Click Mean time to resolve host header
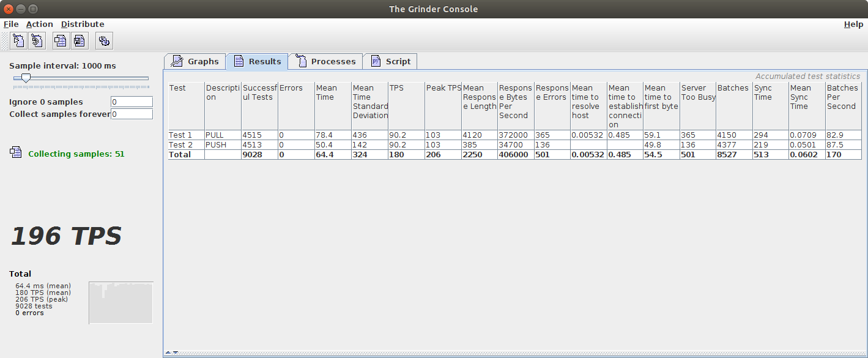The image size is (868, 358). click(x=588, y=106)
